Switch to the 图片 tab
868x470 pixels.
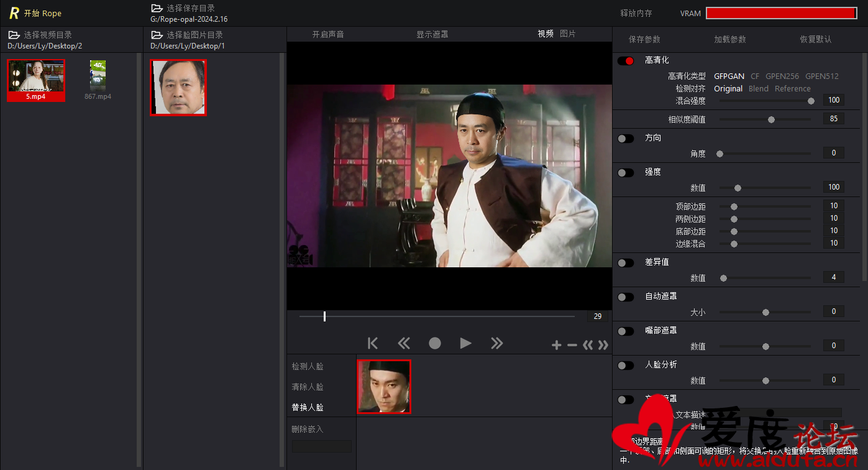tap(568, 34)
